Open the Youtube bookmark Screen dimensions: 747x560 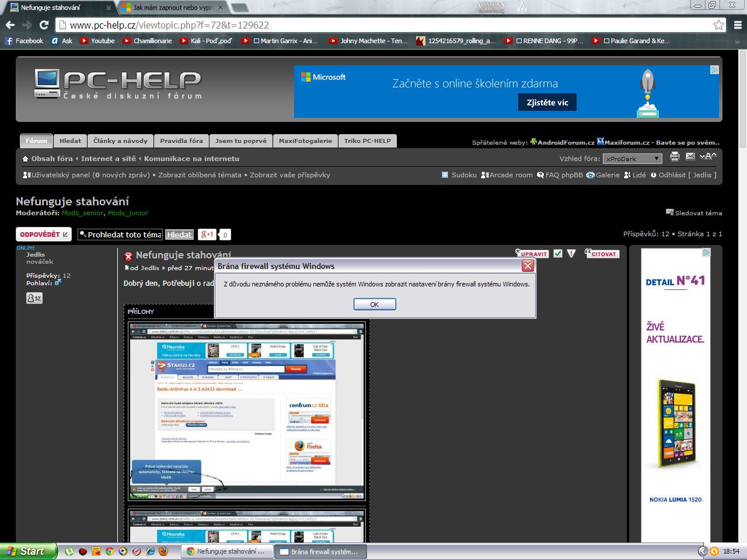(x=97, y=41)
